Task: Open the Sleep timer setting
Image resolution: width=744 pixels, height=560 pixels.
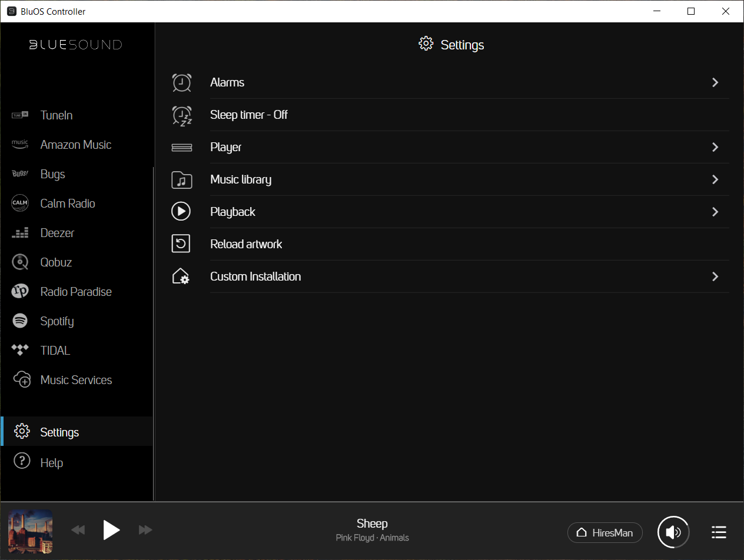Action: (249, 115)
